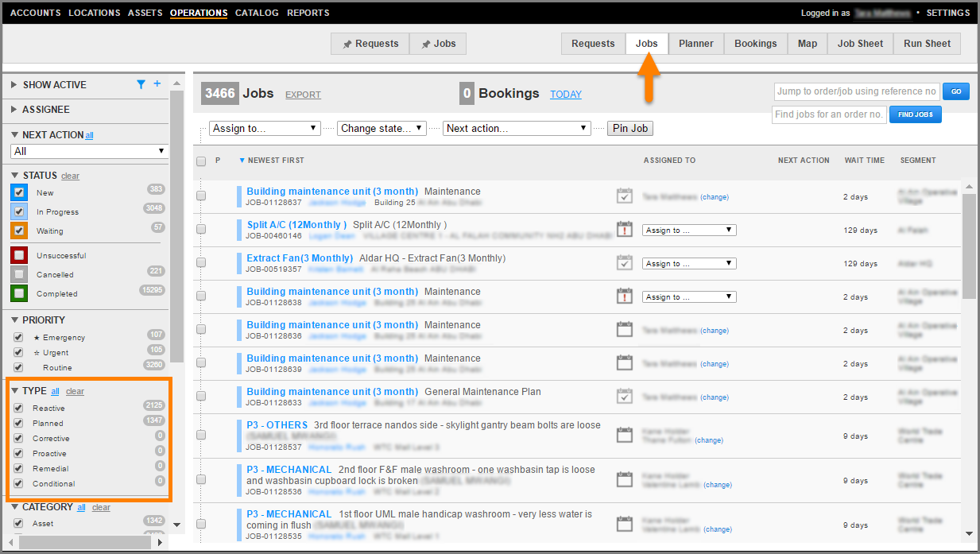The height and width of the screenshot is (554, 980).
Task: Open the Reports menu
Action: [308, 13]
